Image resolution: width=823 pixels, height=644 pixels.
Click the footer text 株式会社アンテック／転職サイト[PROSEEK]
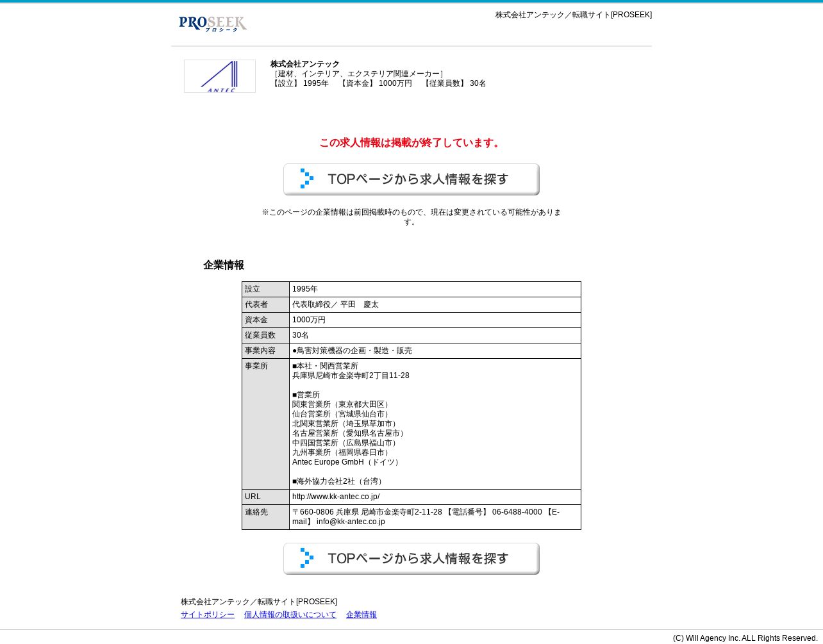click(259, 602)
